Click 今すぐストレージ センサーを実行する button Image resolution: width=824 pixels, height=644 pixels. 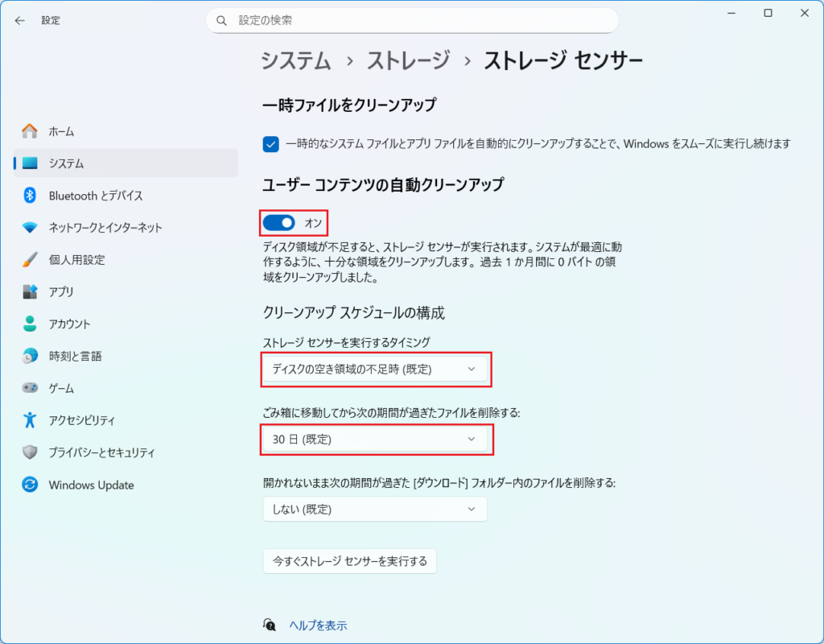click(350, 560)
